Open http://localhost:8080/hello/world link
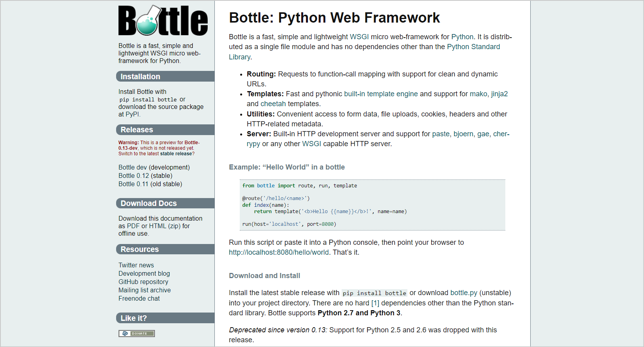 pyautogui.click(x=279, y=252)
